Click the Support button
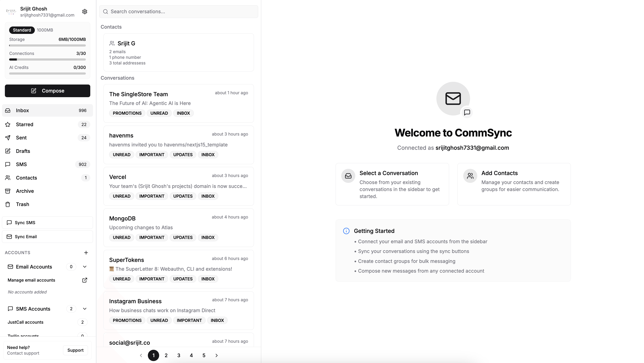The width and height of the screenshot is (644, 363). coord(75,350)
